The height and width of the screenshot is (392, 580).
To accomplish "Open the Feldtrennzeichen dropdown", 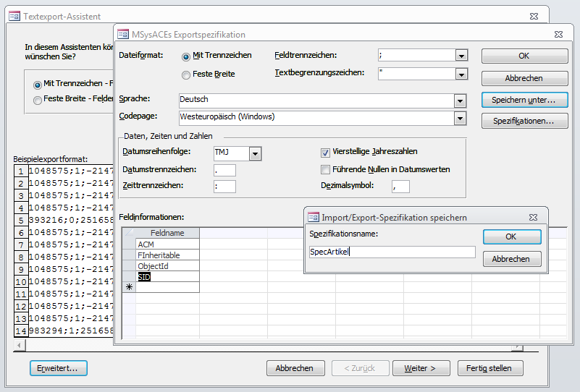I will [461, 56].
